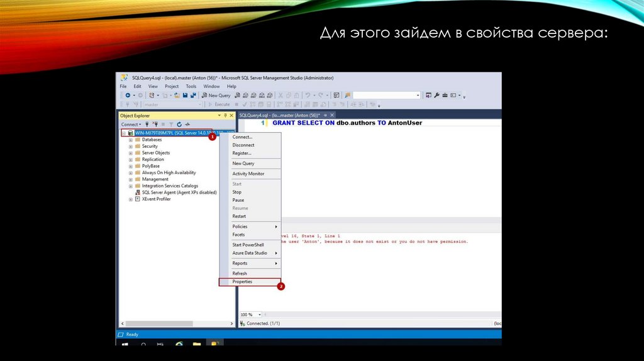Expand the PolyBase node
The image size is (644, 361).
131,166
